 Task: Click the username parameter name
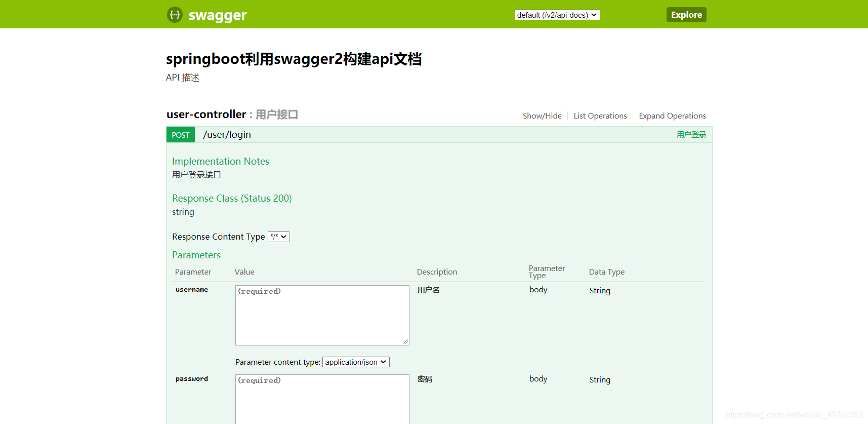point(192,290)
